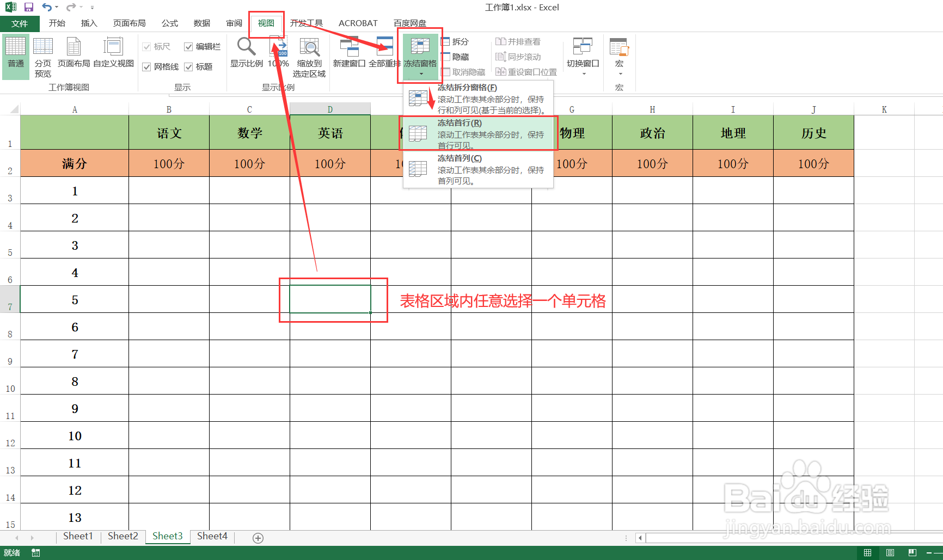Select column D header
This screenshot has width=943, height=560.
[x=330, y=109]
